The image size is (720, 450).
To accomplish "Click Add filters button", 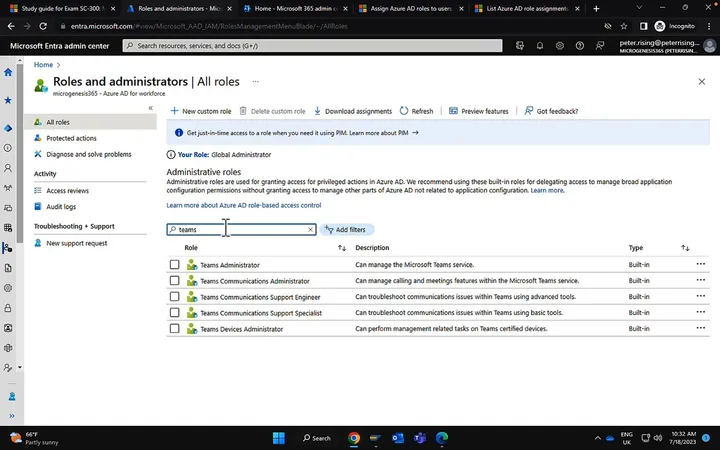I will click(347, 229).
